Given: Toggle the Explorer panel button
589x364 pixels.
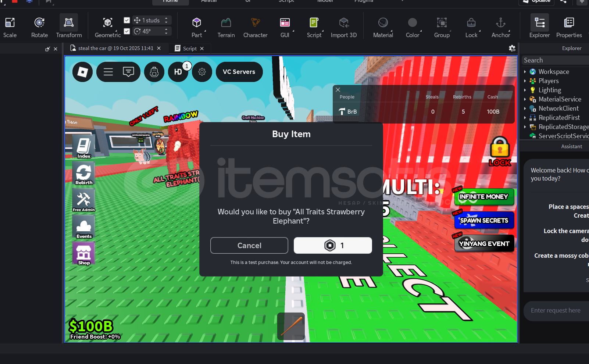Looking at the screenshot, I should [x=539, y=27].
